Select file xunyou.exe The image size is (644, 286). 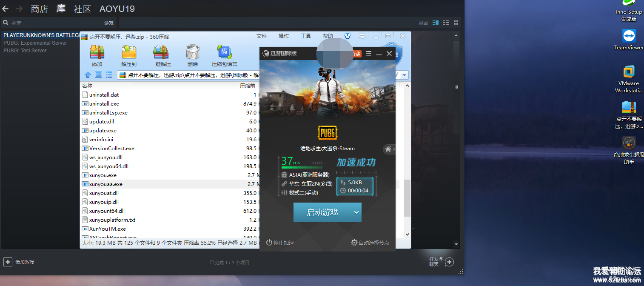(103, 175)
